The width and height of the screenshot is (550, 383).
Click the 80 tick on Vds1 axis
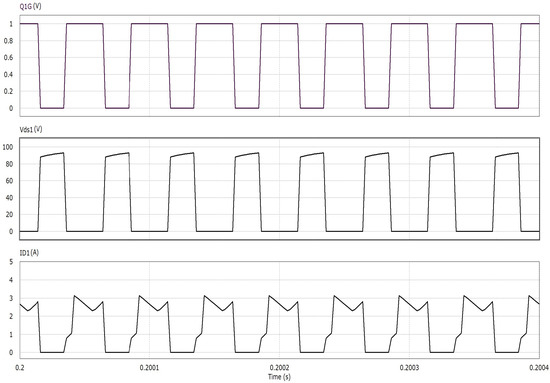point(9,164)
